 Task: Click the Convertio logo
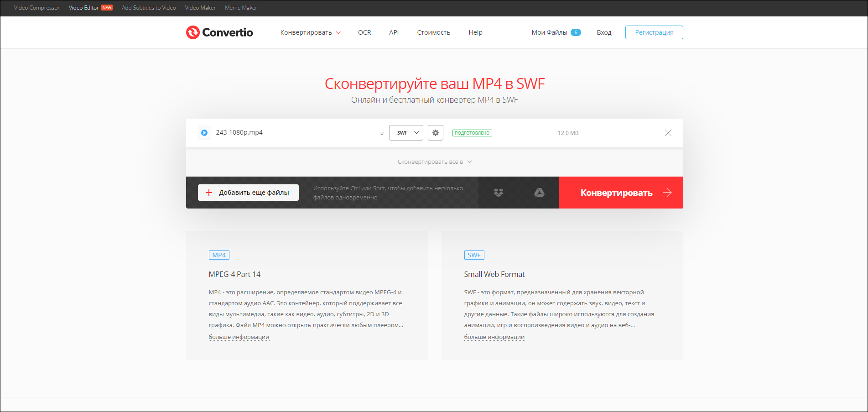(x=219, y=32)
